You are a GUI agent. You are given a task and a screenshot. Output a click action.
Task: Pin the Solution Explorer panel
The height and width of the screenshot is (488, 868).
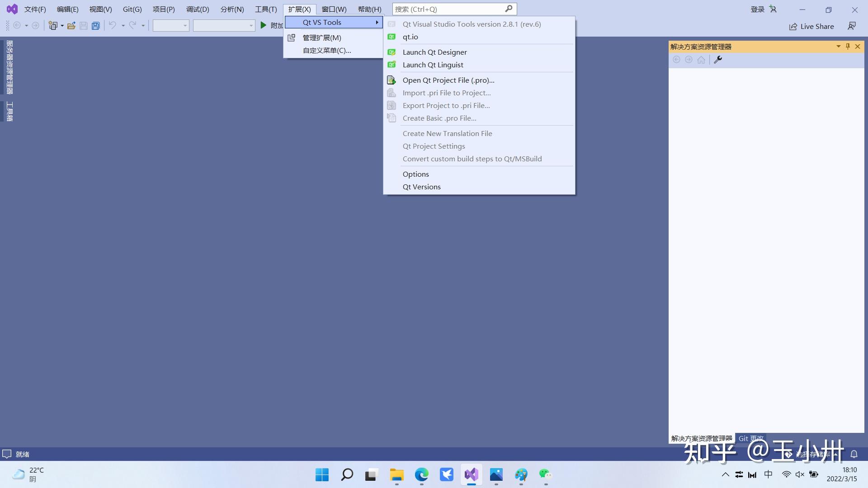pyautogui.click(x=848, y=47)
